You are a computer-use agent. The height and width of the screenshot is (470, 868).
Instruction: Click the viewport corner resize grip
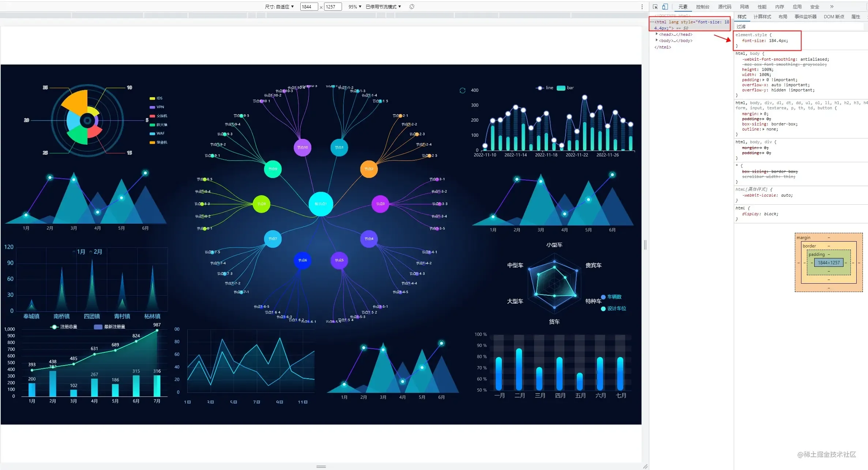click(645, 466)
